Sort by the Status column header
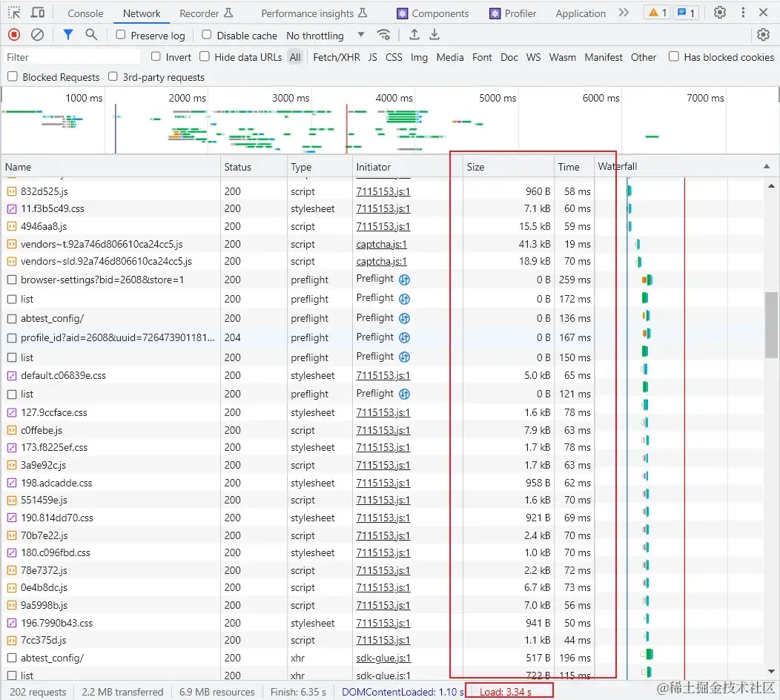The width and height of the screenshot is (780, 700). click(254, 167)
